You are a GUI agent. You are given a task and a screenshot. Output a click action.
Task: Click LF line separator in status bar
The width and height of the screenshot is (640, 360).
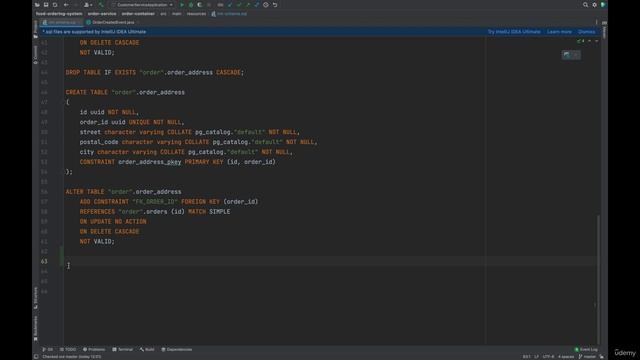(536, 357)
